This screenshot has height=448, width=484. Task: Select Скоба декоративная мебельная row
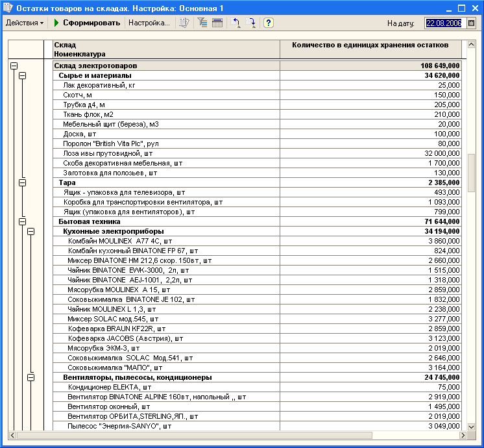pos(258,163)
